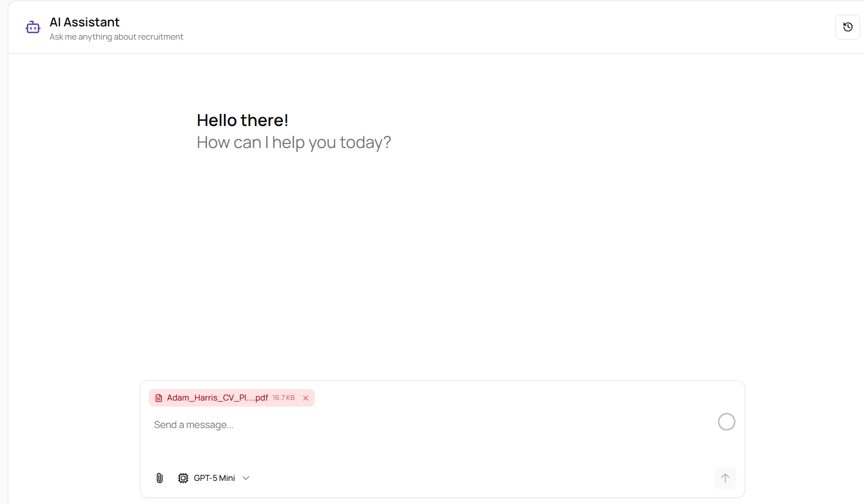Click the AI Assistant title
Image resolution: width=864 pixels, height=504 pixels.
pos(85,22)
